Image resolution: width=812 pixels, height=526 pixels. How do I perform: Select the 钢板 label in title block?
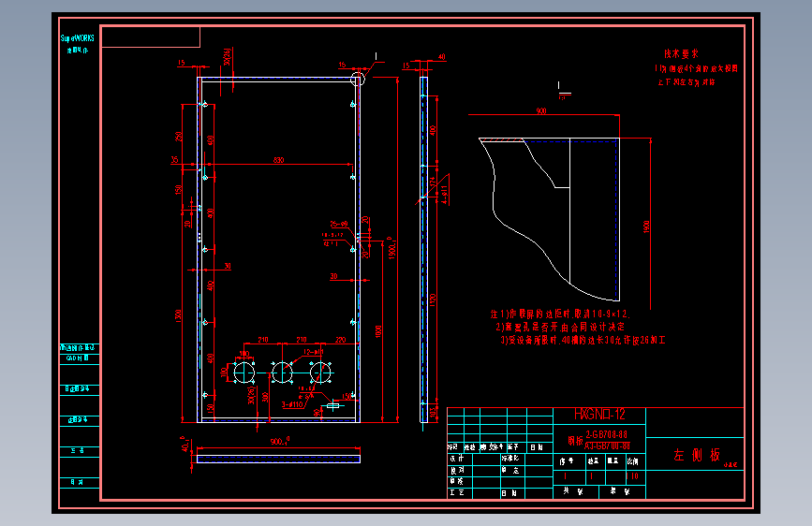[575, 441]
